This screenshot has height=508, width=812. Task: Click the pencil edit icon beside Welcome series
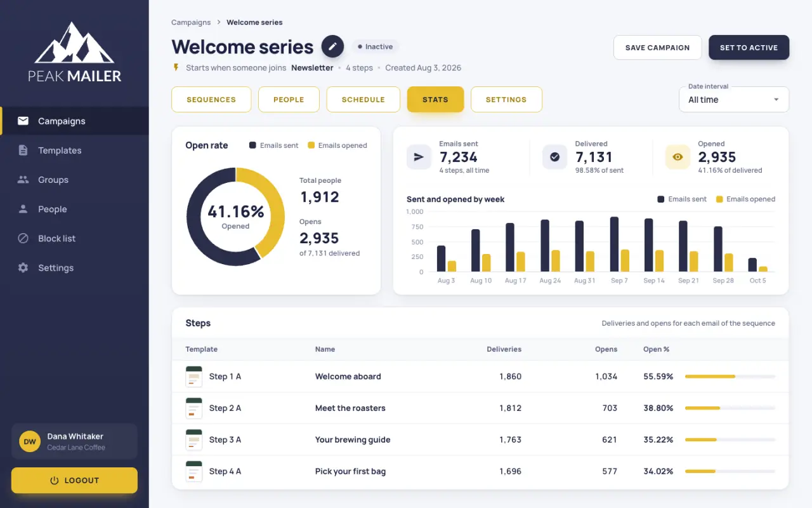332,46
